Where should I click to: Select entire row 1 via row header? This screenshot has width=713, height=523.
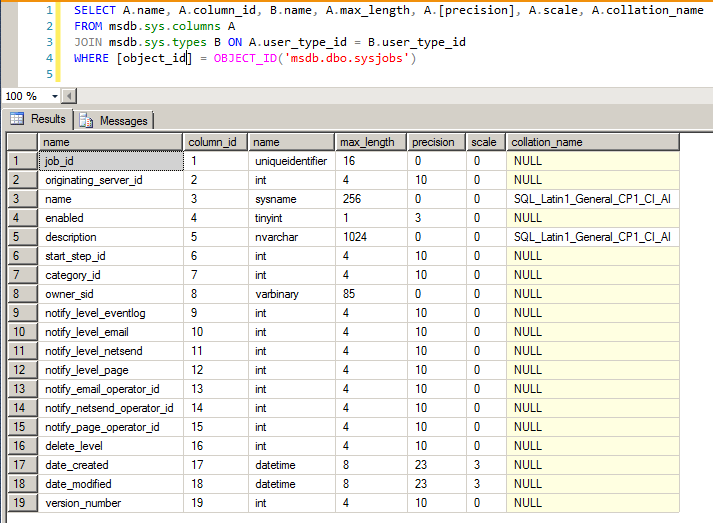(23, 161)
